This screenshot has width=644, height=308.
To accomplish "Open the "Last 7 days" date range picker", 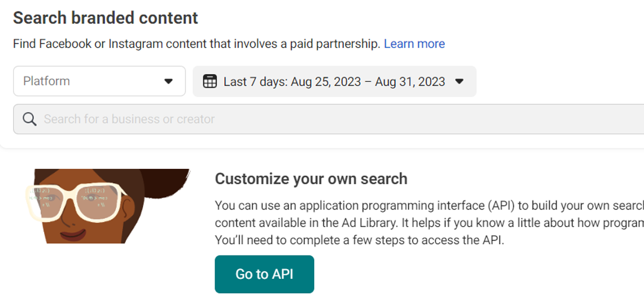I will 334,81.
